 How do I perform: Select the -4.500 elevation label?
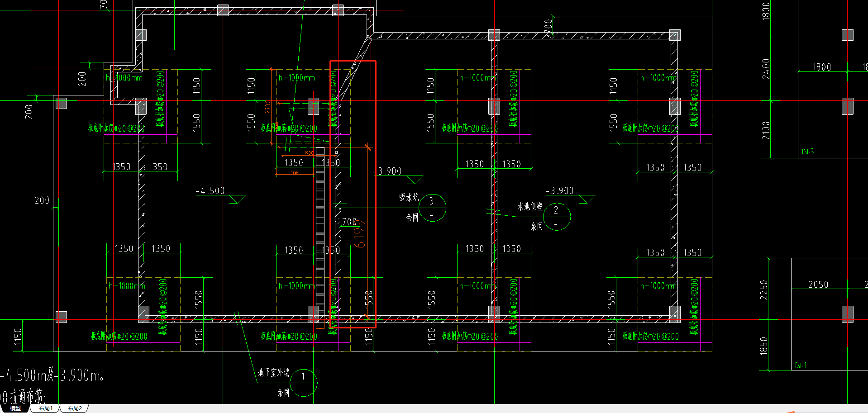pyautogui.click(x=210, y=190)
